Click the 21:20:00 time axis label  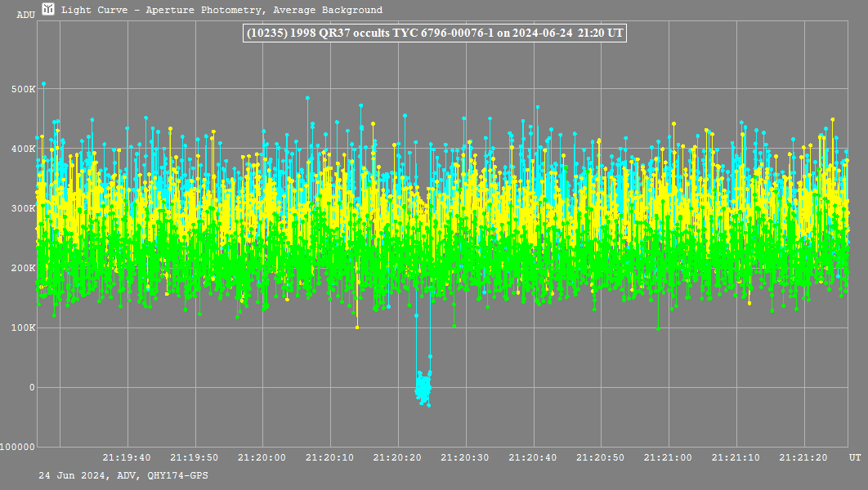point(262,457)
